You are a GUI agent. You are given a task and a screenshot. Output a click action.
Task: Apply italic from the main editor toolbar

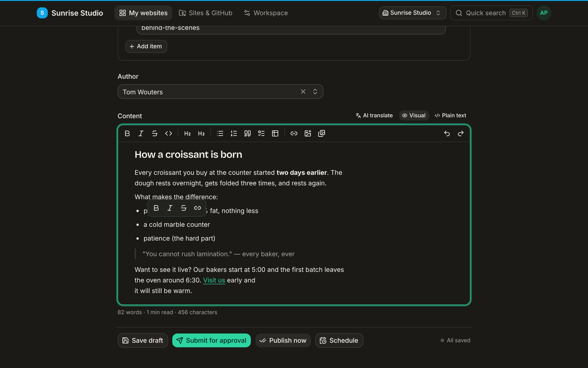[x=141, y=133]
